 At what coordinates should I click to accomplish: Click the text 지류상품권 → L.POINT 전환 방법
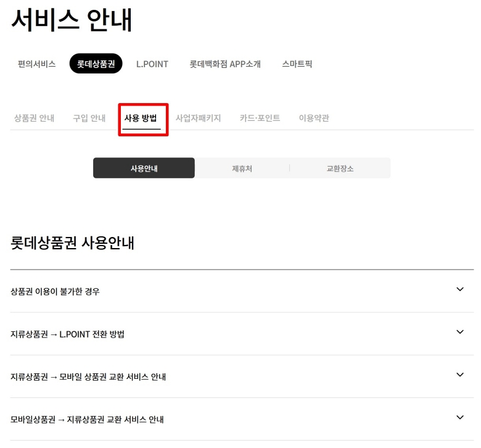pos(67,334)
